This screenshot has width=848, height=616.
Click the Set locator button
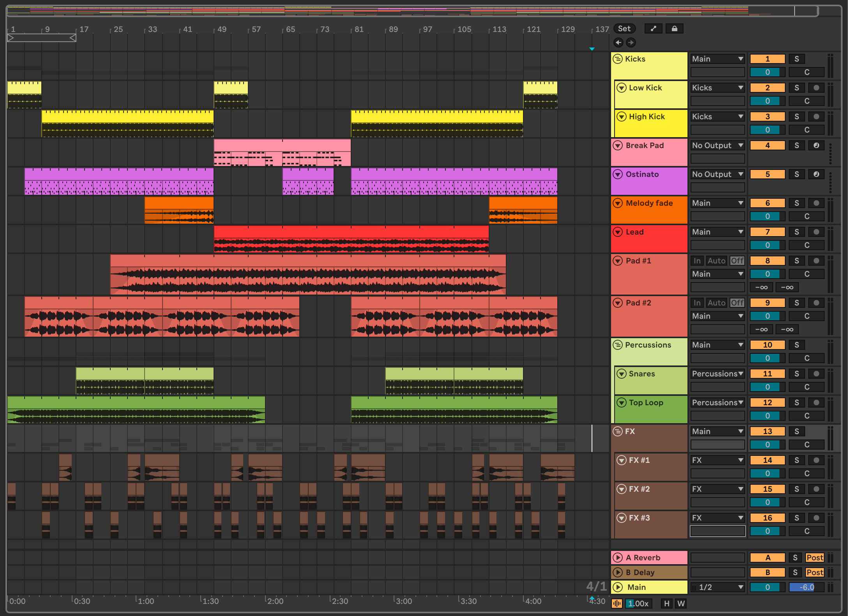coord(624,28)
